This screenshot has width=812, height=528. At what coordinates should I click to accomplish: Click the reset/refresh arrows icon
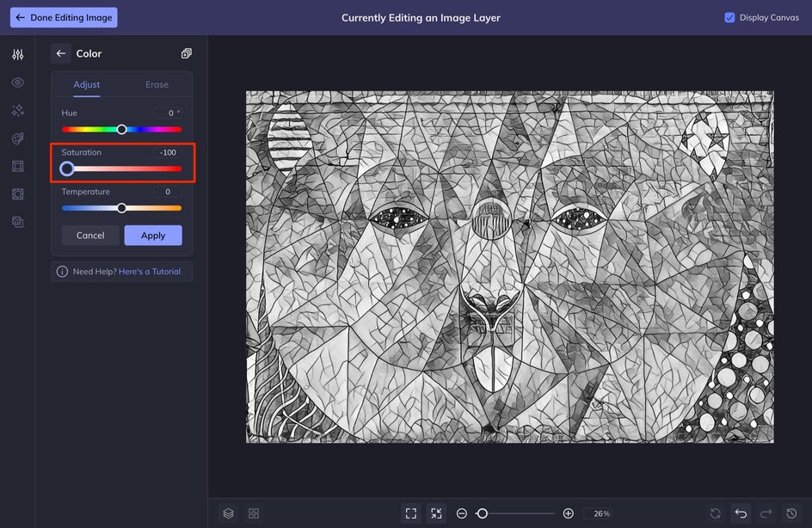716,513
